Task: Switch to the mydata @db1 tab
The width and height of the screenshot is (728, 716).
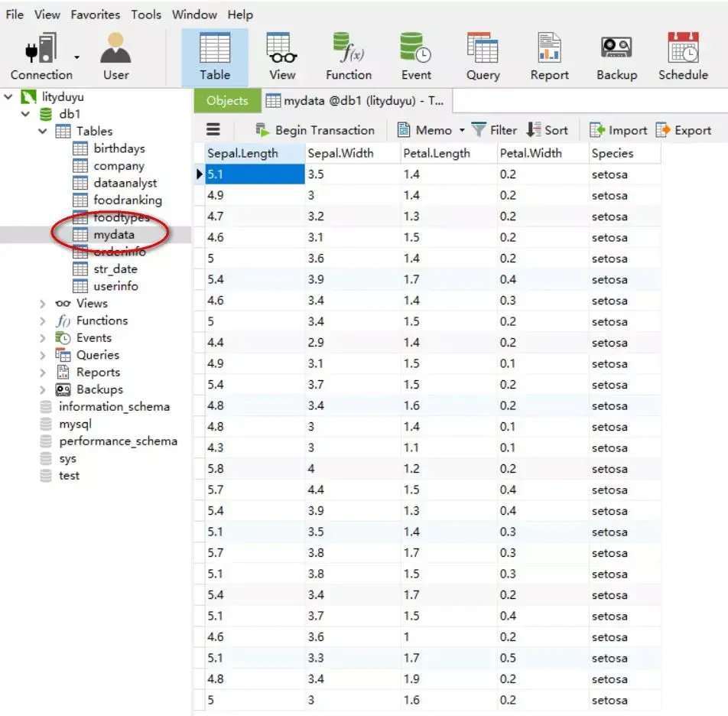Action: click(356, 100)
